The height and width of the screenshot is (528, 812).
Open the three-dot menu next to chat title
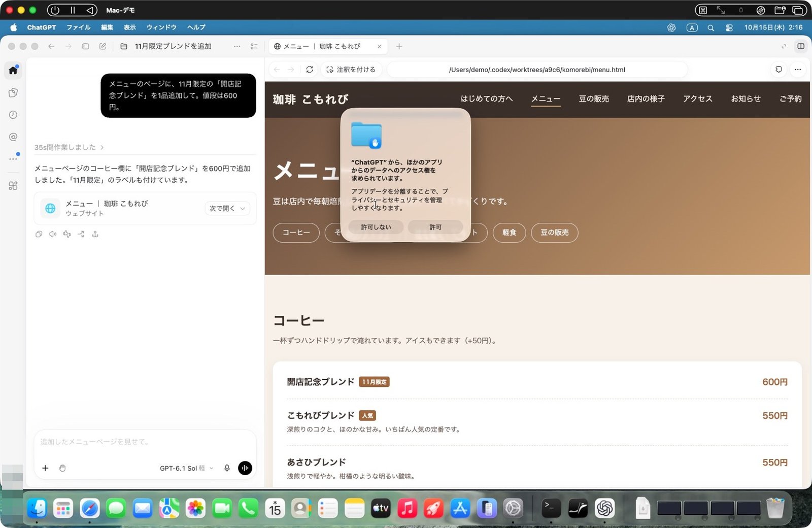point(237,46)
